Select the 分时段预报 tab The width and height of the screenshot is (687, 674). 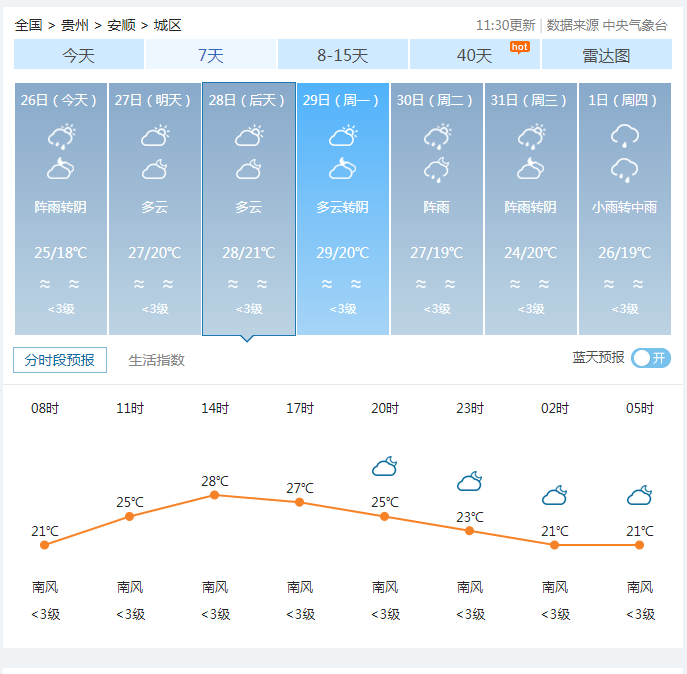(60, 360)
